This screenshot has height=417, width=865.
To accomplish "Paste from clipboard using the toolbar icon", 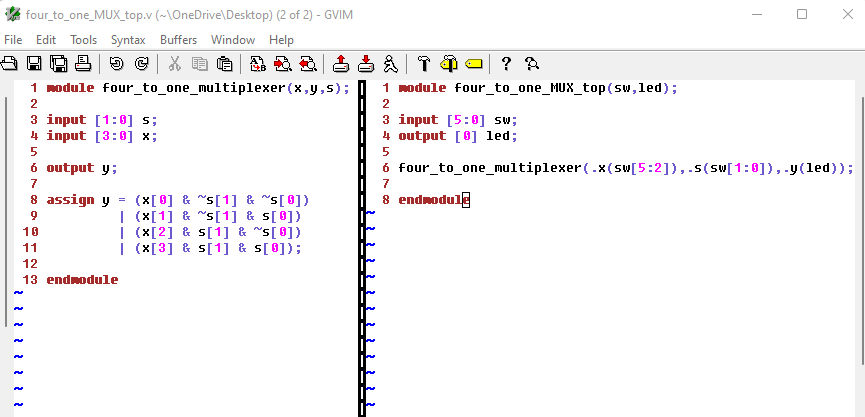I will [225, 64].
